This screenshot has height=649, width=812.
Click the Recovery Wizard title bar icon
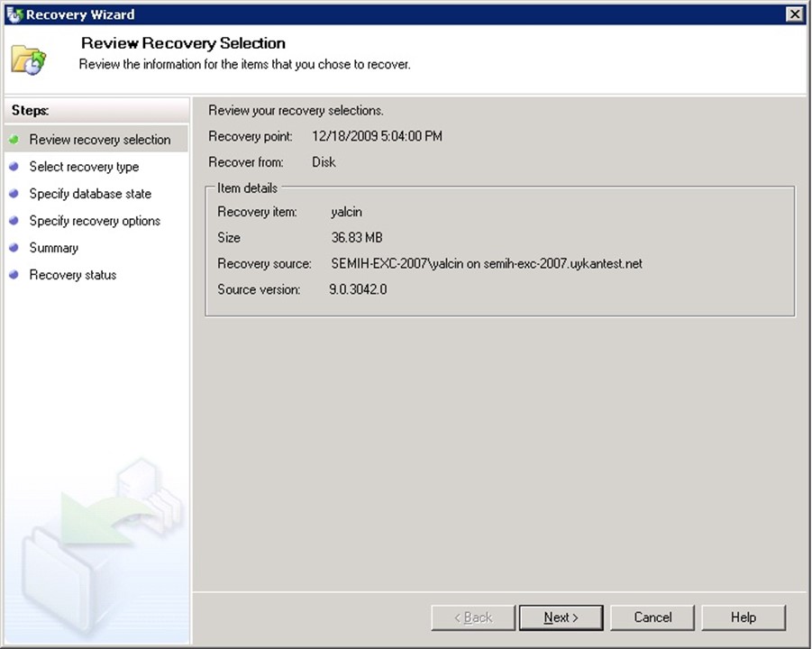[14, 14]
